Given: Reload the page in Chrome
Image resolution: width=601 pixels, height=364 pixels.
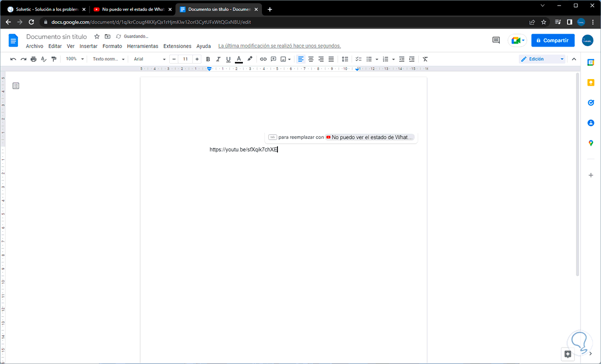Looking at the screenshot, I should point(32,22).
